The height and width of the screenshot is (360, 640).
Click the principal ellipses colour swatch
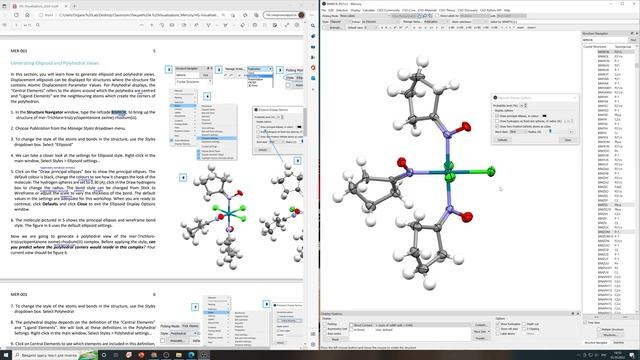[x=544, y=116]
